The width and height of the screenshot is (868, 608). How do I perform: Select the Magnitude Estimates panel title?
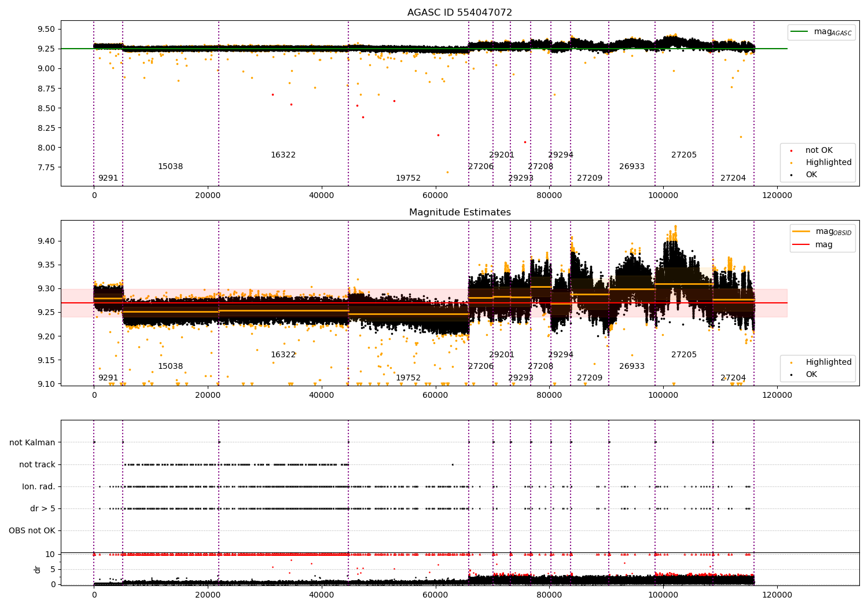(x=459, y=213)
